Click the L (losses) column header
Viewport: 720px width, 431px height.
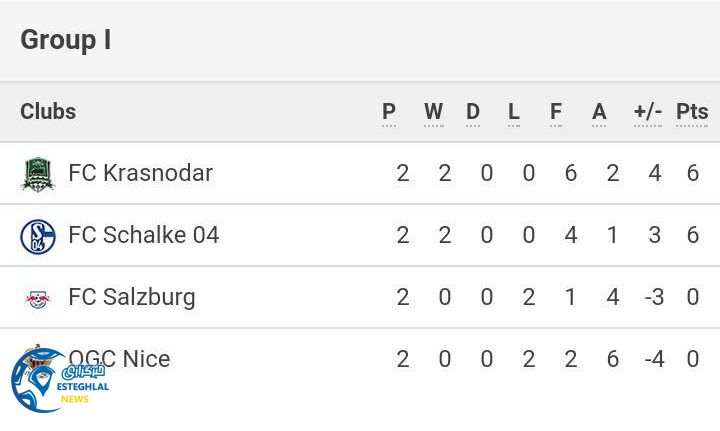(514, 112)
